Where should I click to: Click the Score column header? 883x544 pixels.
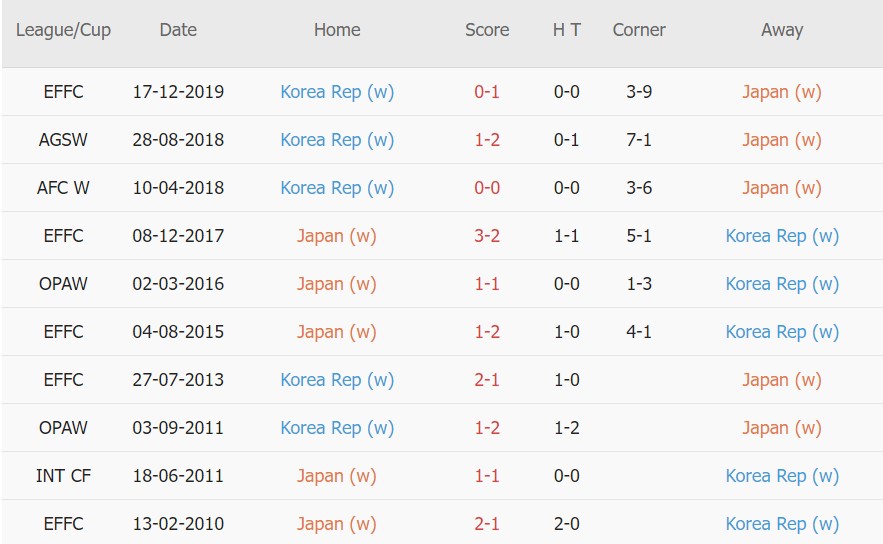[x=487, y=30]
